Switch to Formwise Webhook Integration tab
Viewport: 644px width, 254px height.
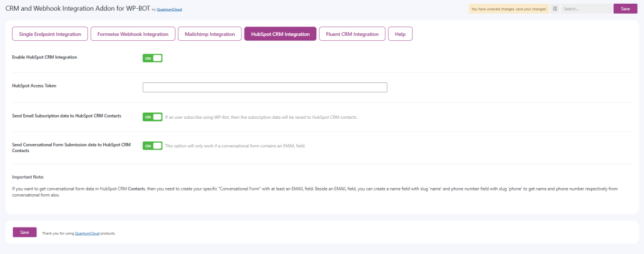tap(133, 34)
